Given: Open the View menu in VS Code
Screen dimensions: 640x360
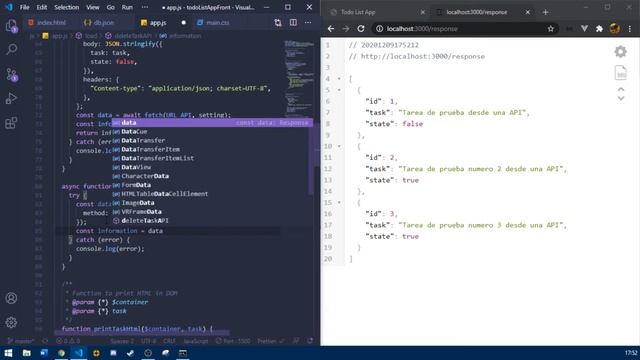Looking at the screenshot, I should (93, 7).
